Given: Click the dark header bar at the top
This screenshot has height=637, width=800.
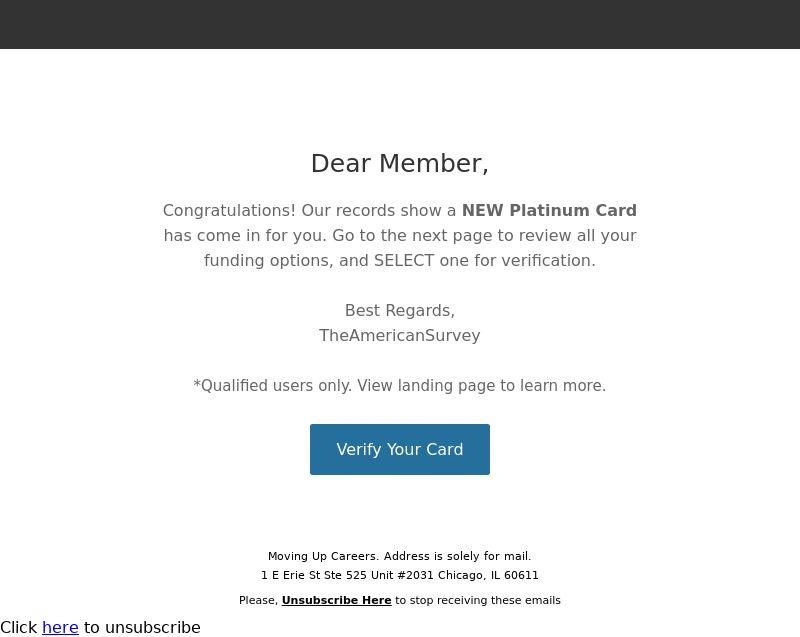Looking at the screenshot, I should 400,24.
